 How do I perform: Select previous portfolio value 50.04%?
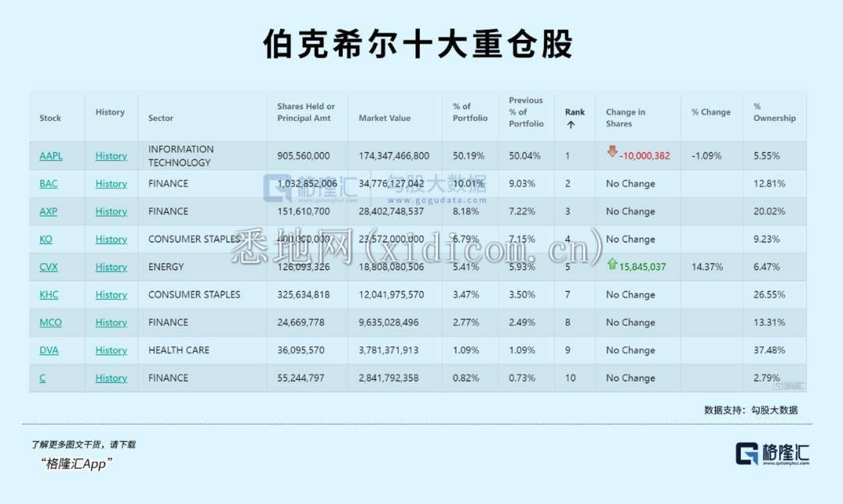click(525, 156)
